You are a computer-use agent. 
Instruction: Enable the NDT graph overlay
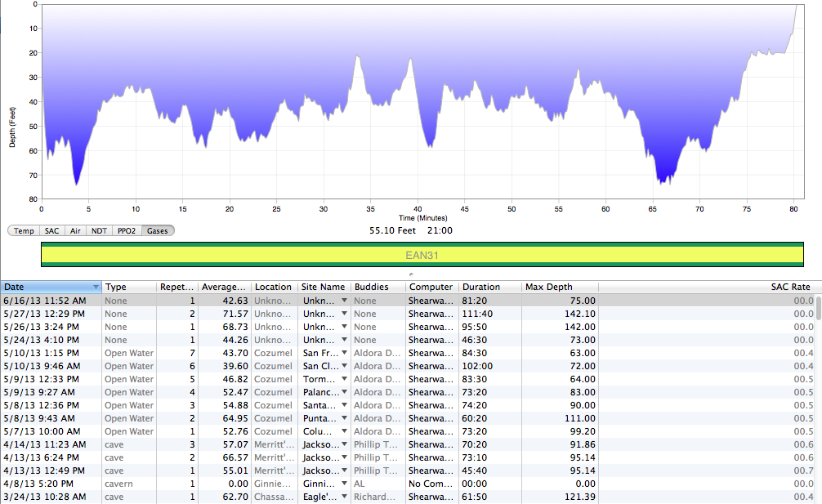pyautogui.click(x=99, y=231)
